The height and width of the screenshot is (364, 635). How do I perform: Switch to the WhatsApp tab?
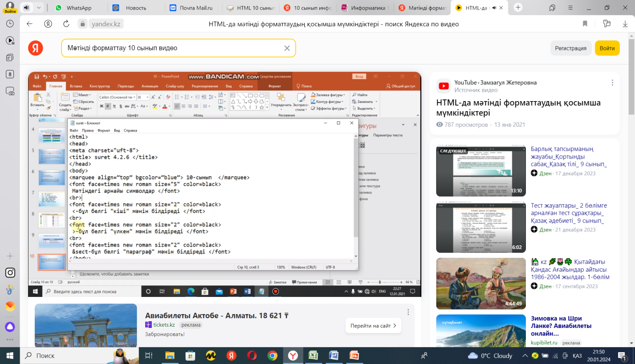click(79, 8)
